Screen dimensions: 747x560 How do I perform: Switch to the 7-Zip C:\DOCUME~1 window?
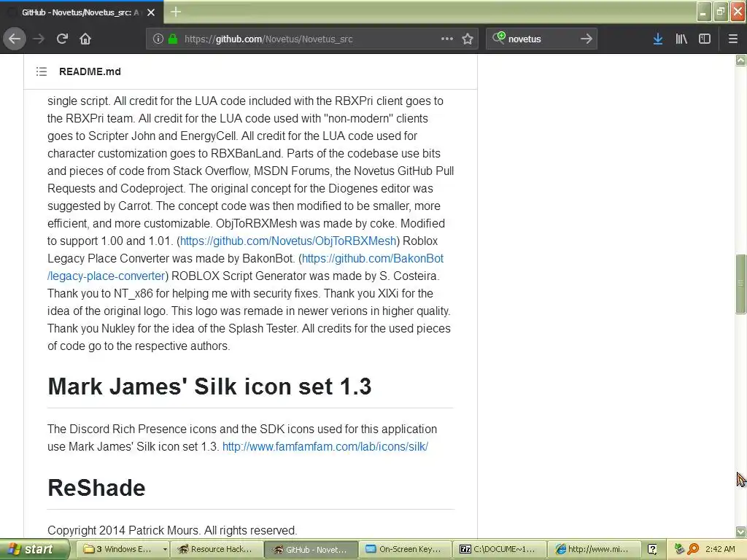[499, 549]
